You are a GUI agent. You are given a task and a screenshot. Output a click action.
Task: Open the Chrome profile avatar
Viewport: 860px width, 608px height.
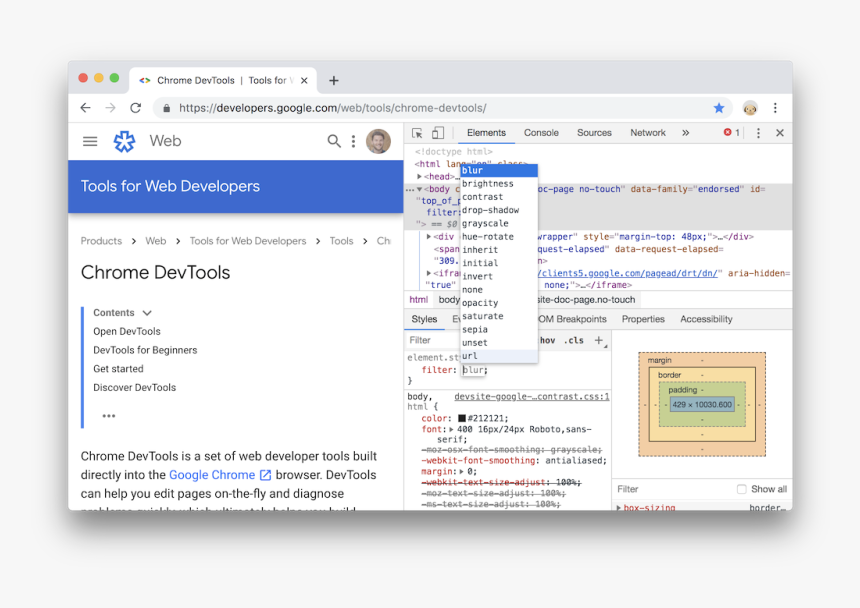click(750, 108)
